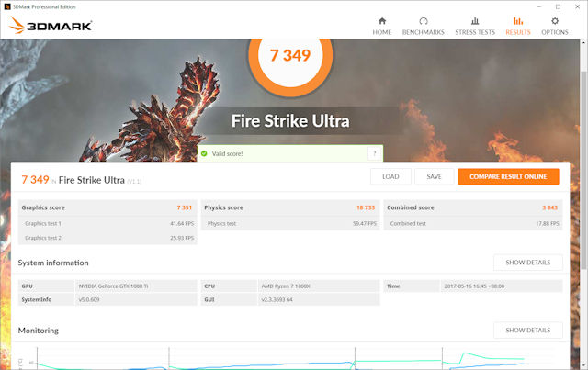588x370 pixels.
Task: Open the Options tab
Action: click(555, 27)
